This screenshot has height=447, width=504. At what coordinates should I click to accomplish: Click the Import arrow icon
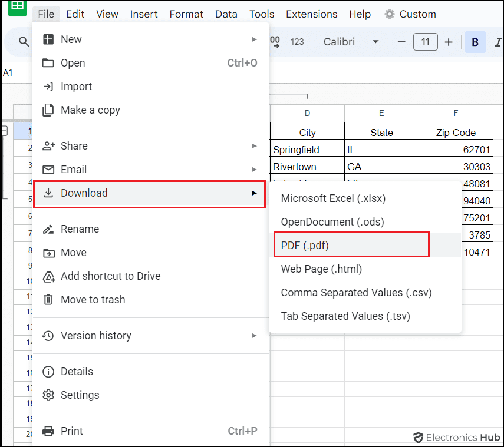48,87
